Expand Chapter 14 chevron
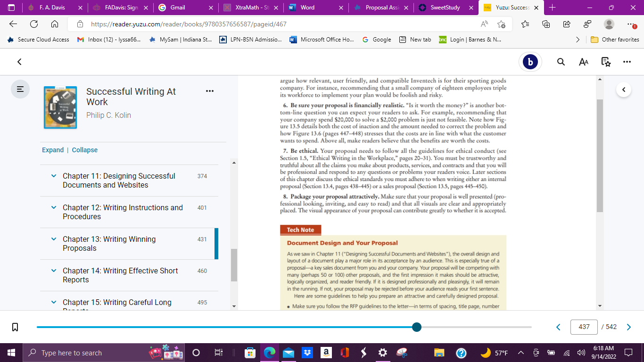 click(54, 271)
